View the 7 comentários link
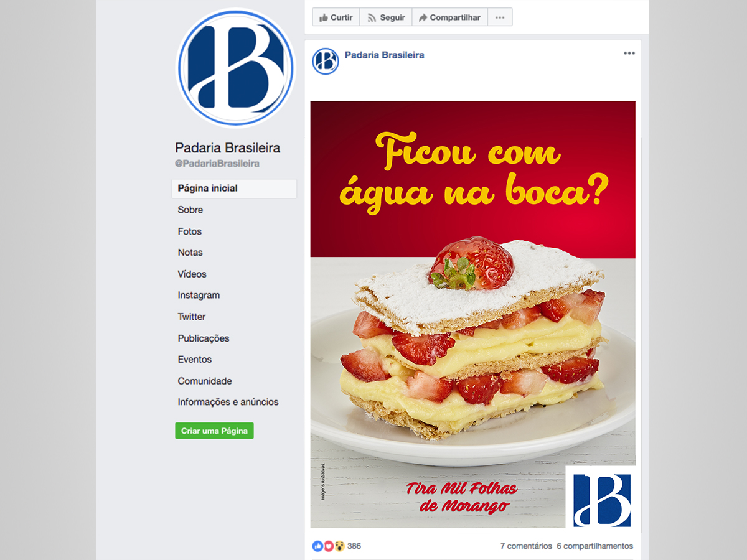 (526, 546)
